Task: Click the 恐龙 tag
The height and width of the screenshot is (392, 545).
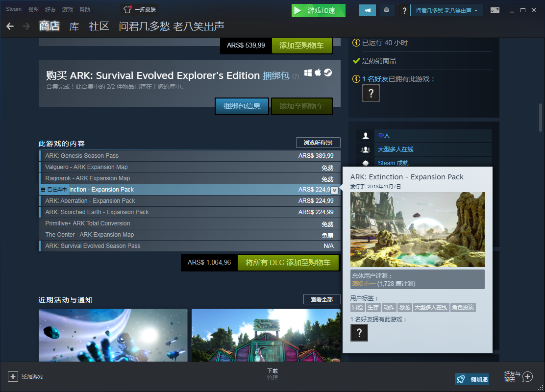Action: [404, 307]
